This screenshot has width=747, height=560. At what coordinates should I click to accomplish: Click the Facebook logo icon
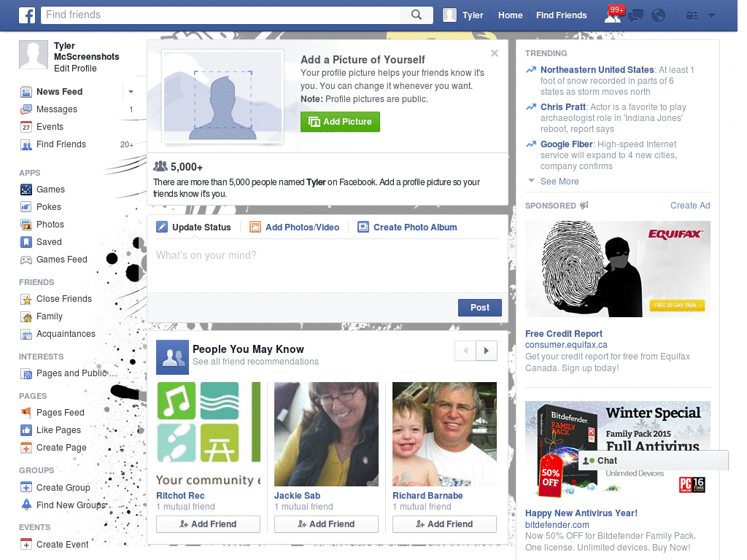(27, 15)
